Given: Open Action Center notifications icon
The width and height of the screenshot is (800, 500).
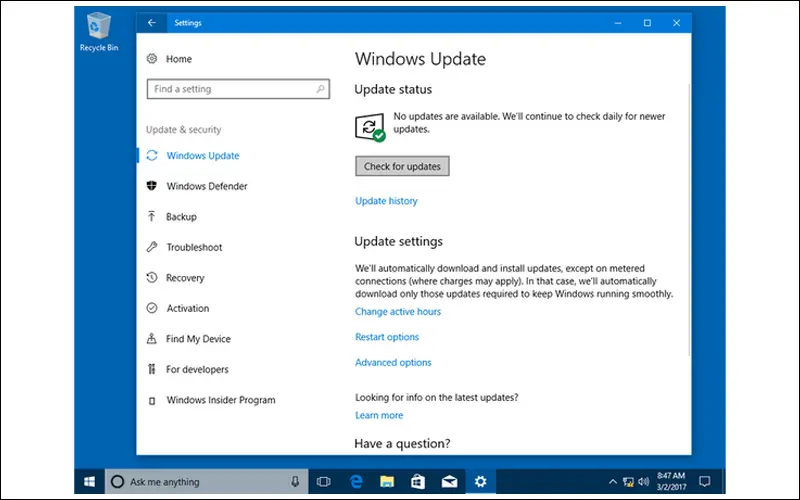Looking at the screenshot, I should click(705, 481).
